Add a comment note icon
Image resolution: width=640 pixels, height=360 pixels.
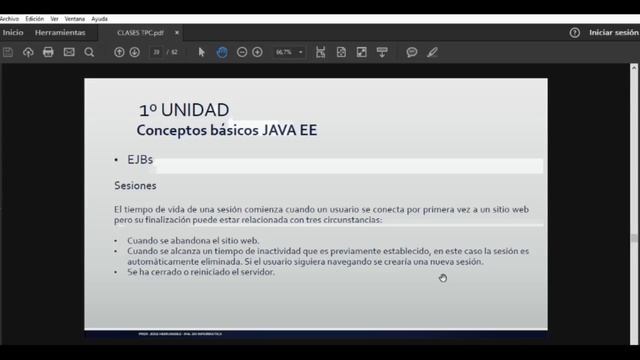point(412,52)
